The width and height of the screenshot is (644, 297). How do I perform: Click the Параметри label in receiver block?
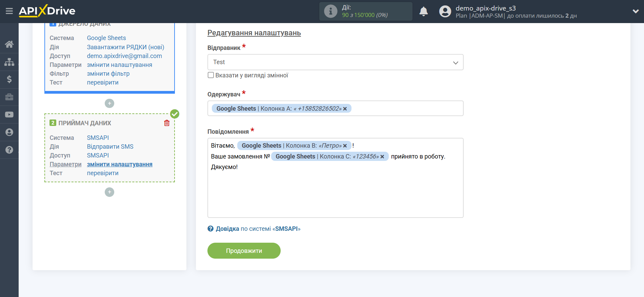(x=66, y=164)
